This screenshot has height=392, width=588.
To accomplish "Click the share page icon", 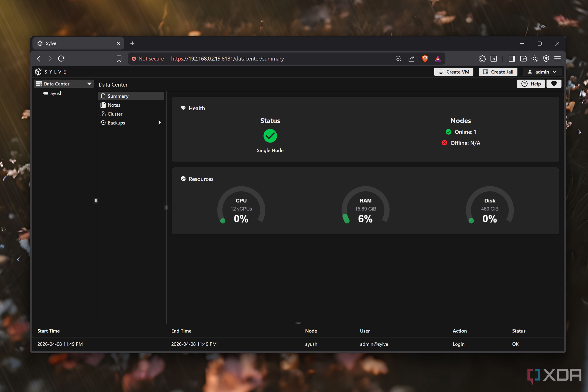I will point(411,58).
